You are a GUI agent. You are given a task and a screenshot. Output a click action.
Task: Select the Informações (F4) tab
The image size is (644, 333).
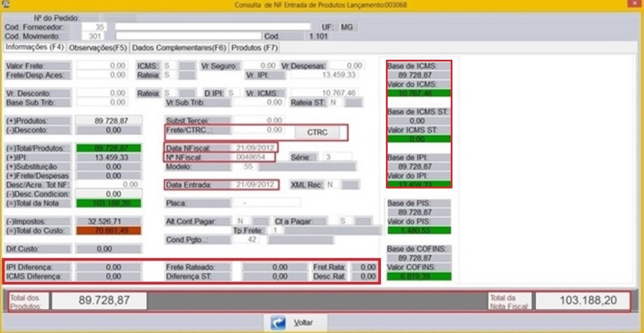pos(34,47)
